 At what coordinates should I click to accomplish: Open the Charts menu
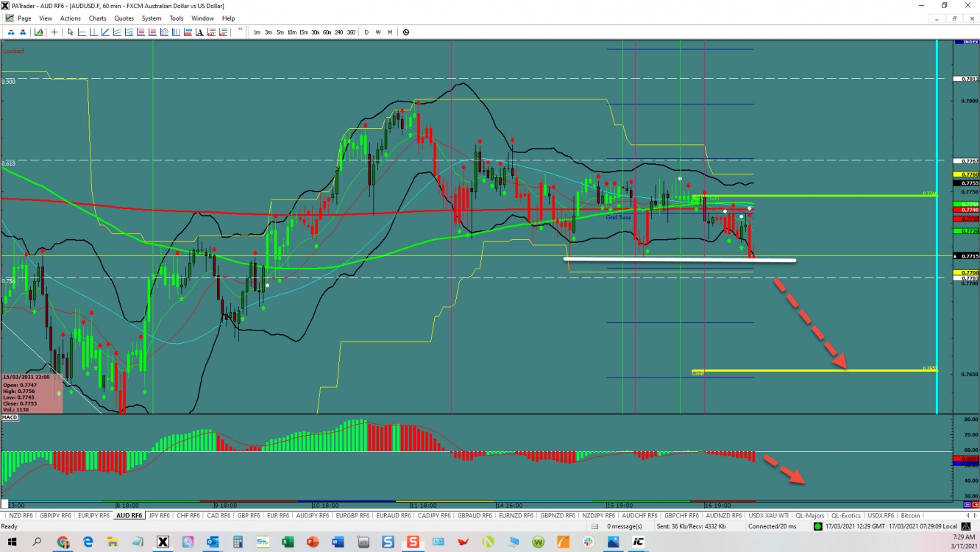(x=97, y=18)
